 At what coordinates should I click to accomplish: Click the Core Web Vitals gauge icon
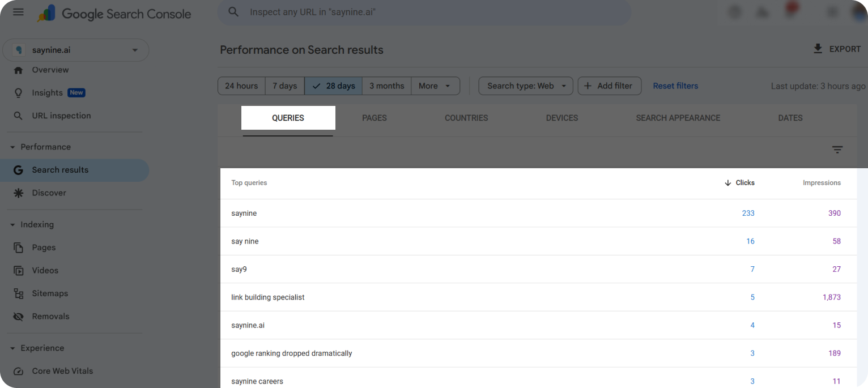(x=19, y=372)
